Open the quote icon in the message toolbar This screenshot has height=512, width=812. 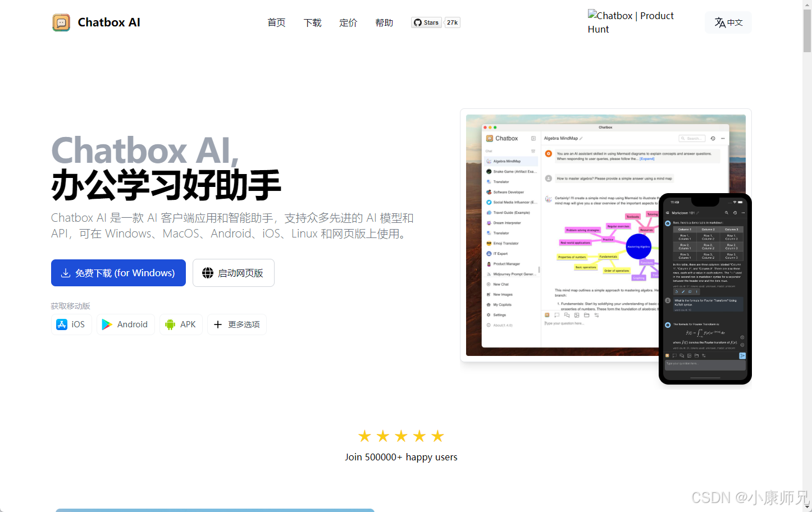(567, 315)
